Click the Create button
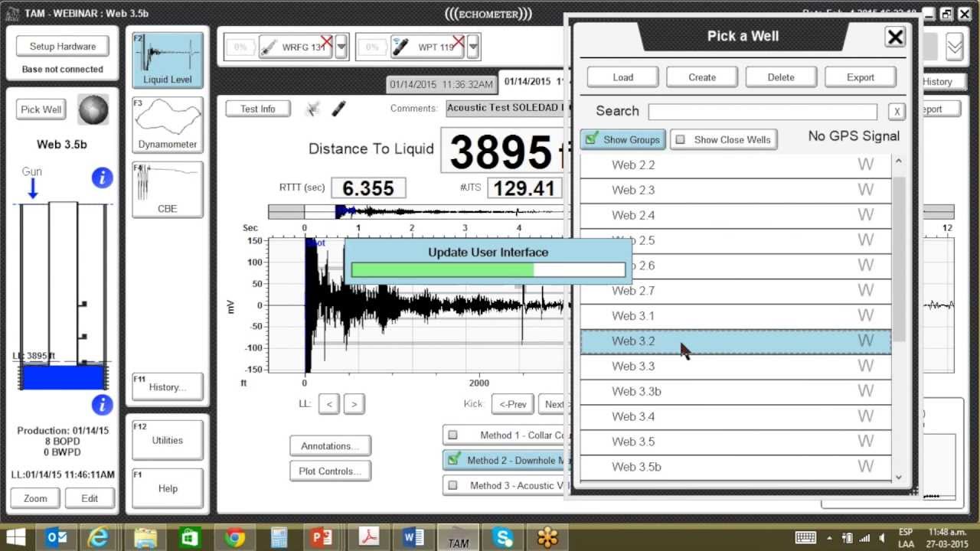This screenshot has width=980, height=551. [x=702, y=77]
